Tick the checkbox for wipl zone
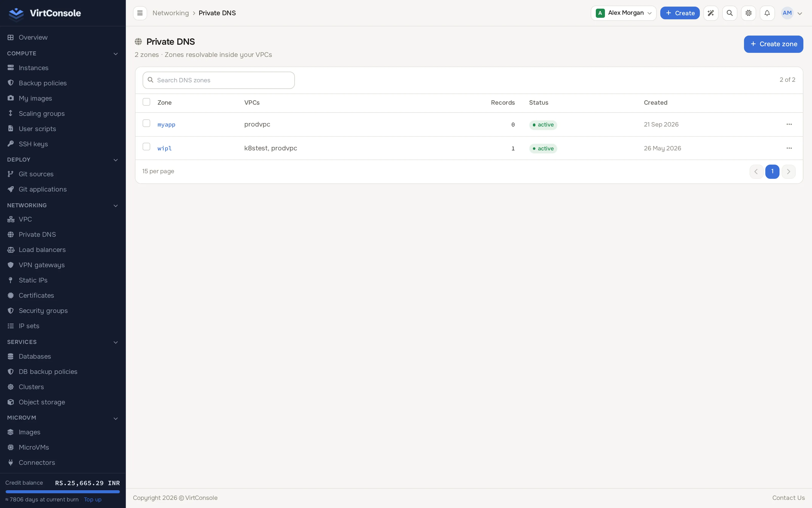 point(146,147)
